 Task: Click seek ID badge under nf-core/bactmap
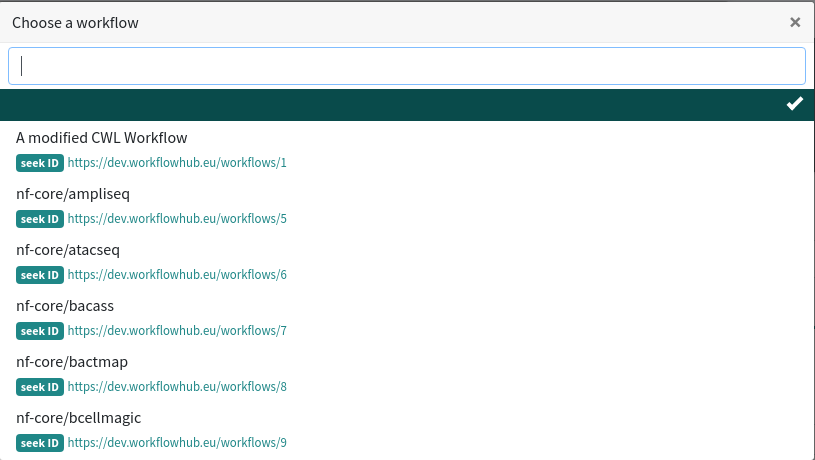click(40, 388)
